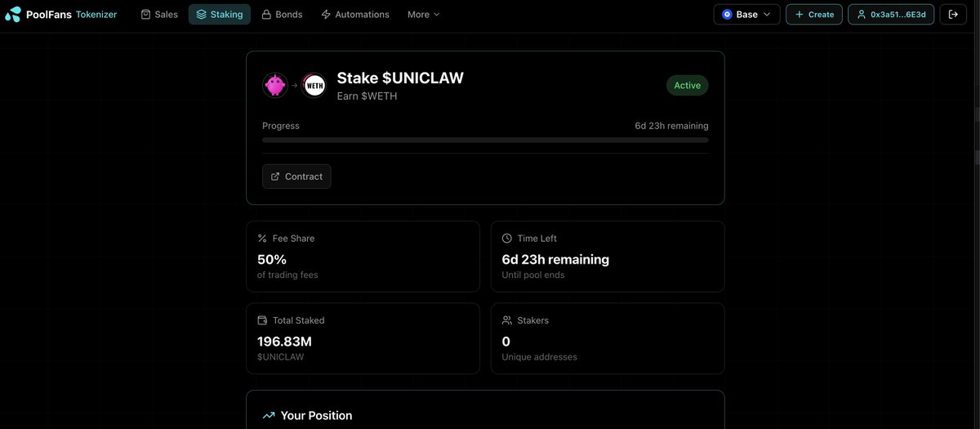
Task: Select the "Your Position" heading
Action: (x=317, y=416)
